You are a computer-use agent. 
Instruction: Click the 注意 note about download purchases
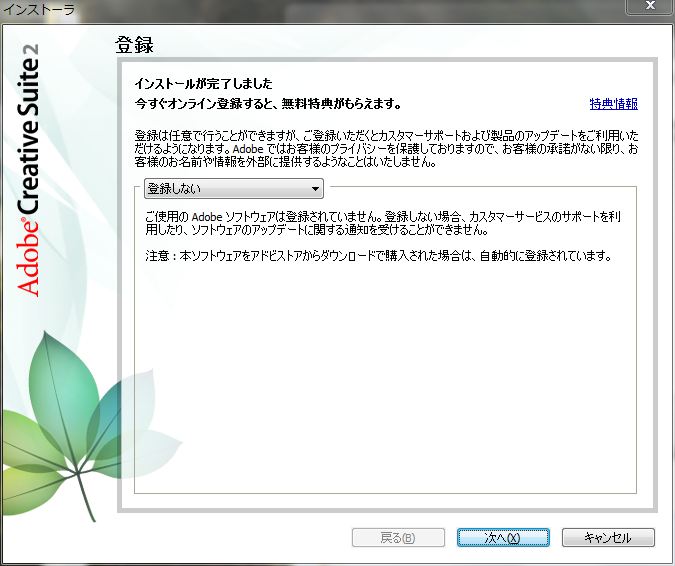click(379, 256)
